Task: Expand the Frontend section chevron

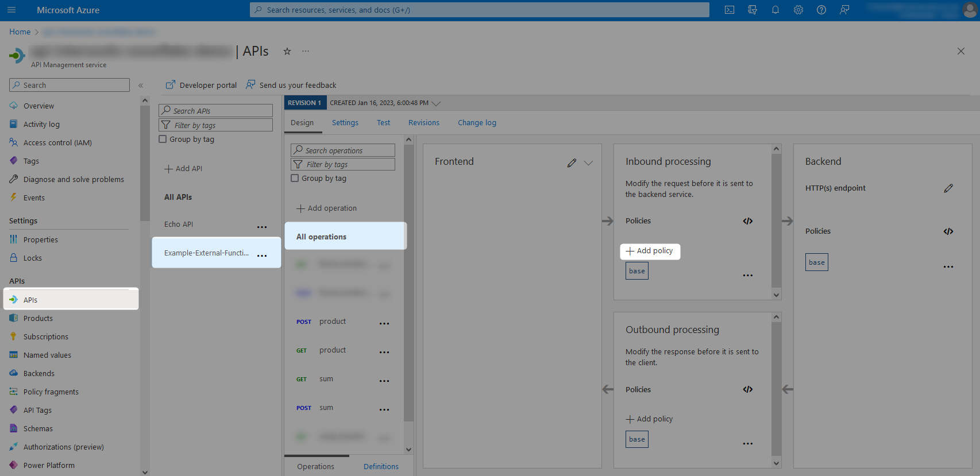Action: pyautogui.click(x=588, y=163)
